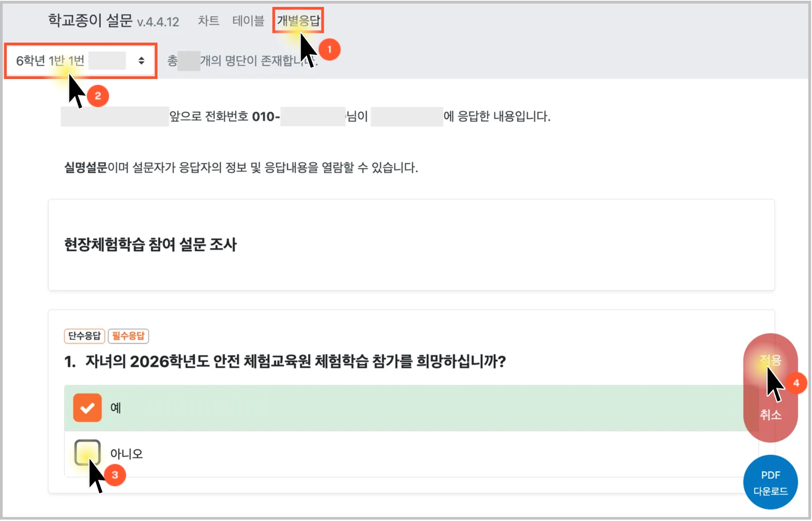The width and height of the screenshot is (812, 521).
Task: Click the 현장체험학습 참여 설문 조사 title card
Action: (150, 244)
